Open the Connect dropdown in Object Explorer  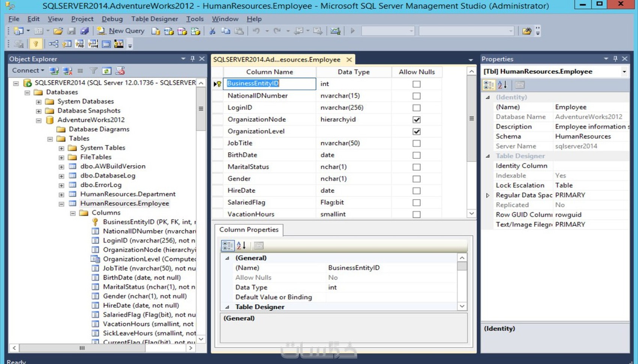point(27,71)
